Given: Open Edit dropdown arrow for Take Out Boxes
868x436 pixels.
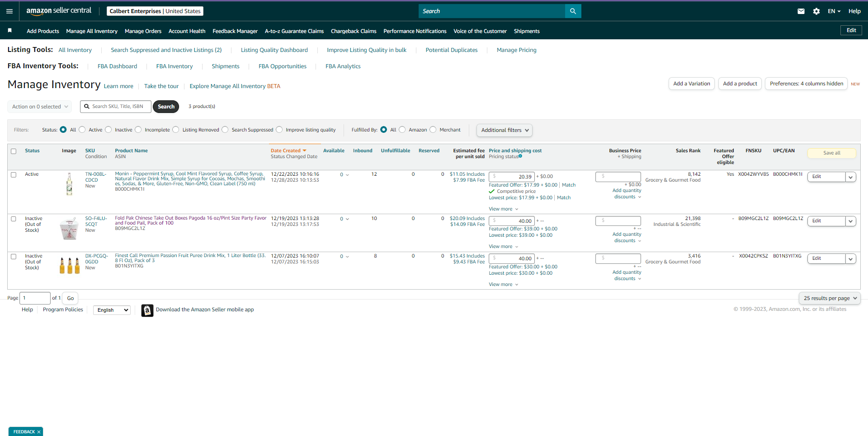Looking at the screenshot, I should coord(851,221).
